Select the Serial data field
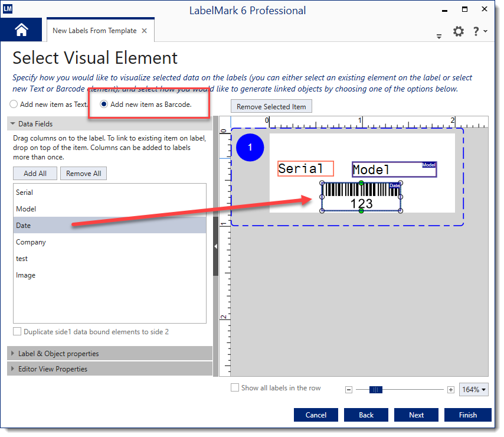The width and height of the screenshot is (504, 437). tap(110, 193)
